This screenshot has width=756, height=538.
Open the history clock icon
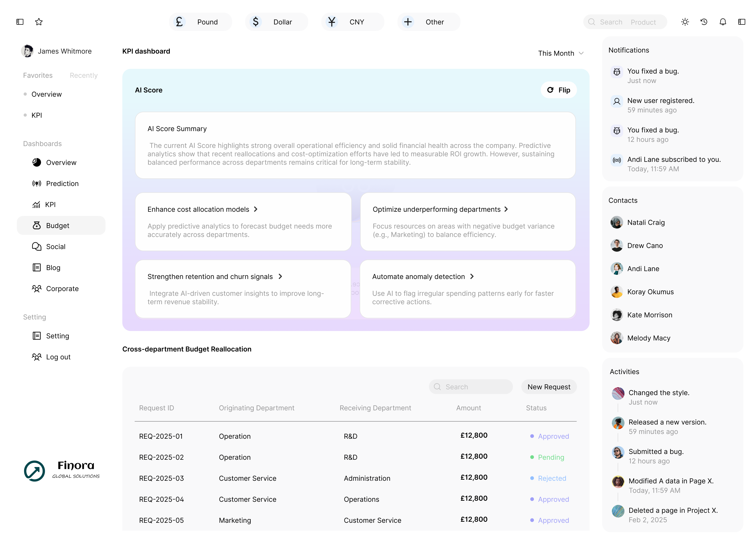[x=704, y=22]
